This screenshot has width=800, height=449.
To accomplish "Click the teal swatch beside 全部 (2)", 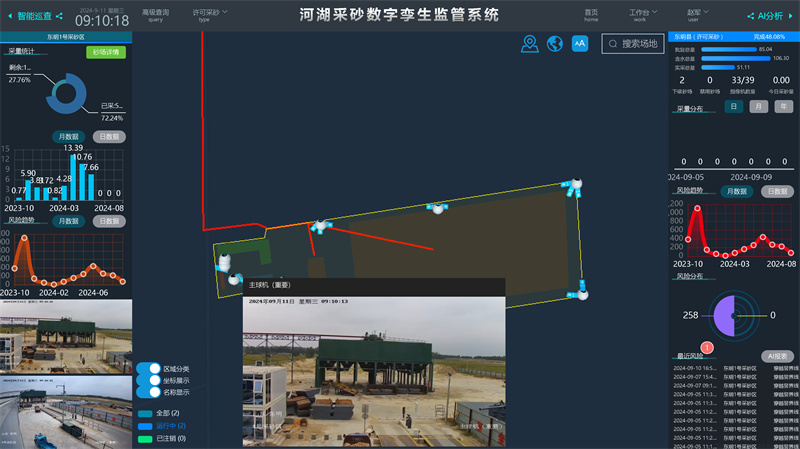I will click(x=145, y=413).
